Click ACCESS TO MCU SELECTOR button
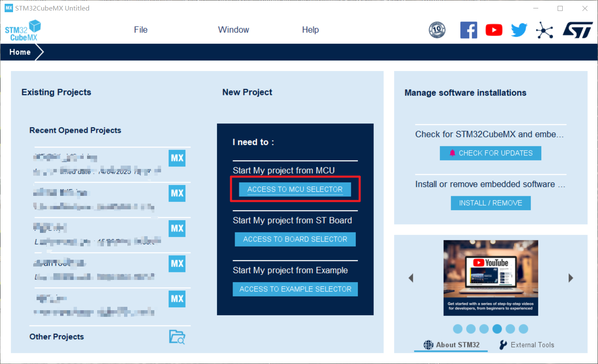Image resolution: width=598 pixels, height=364 pixels. pyautogui.click(x=295, y=190)
